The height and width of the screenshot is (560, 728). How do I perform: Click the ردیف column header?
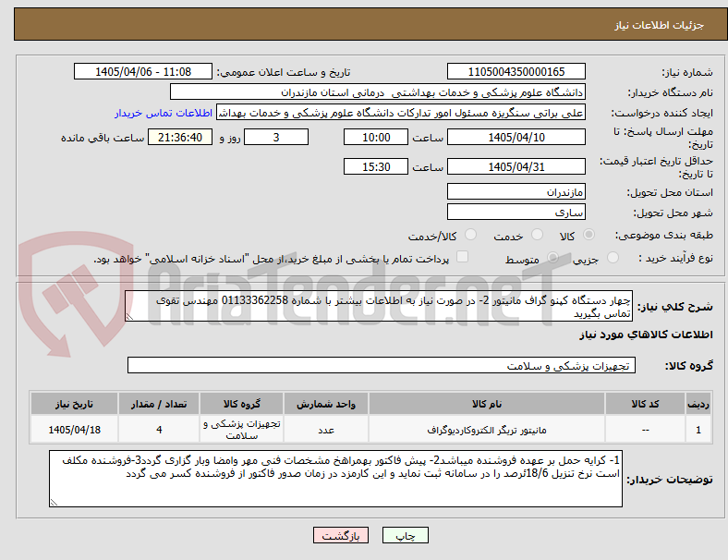point(698,404)
